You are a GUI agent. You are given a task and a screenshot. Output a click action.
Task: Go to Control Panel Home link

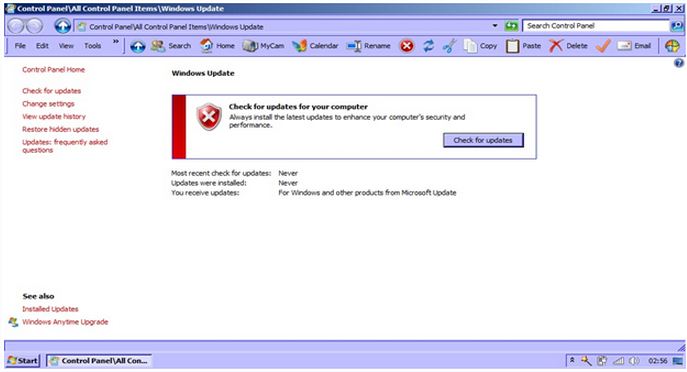[x=53, y=70]
